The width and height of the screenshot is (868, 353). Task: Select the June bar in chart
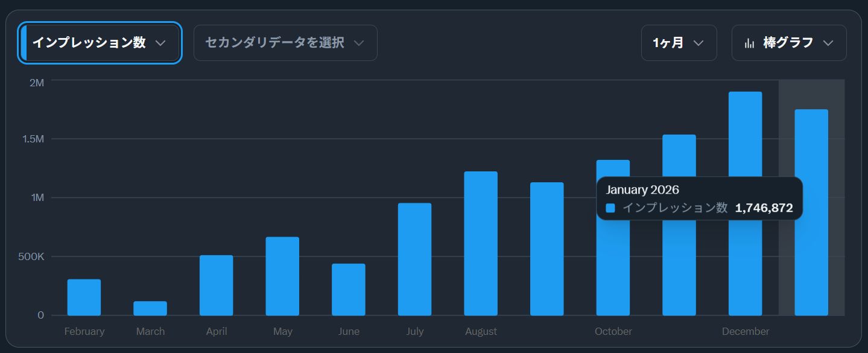pyautogui.click(x=349, y=290)
